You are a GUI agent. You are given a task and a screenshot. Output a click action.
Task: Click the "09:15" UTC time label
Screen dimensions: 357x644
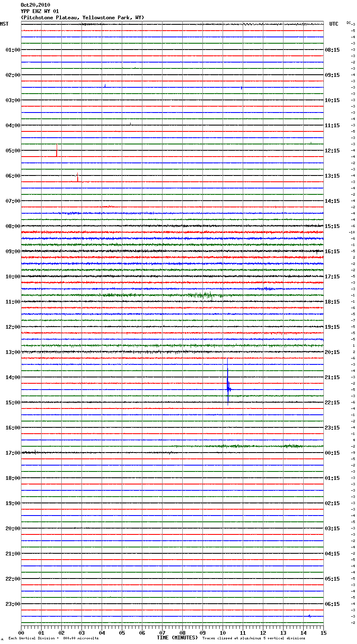[x=332, y=75]
